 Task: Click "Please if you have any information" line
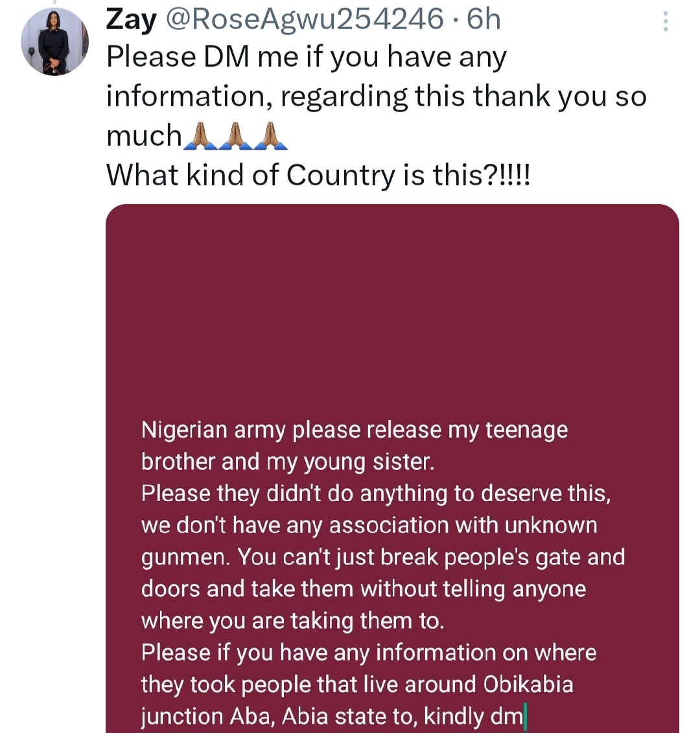tap(368, 653)
